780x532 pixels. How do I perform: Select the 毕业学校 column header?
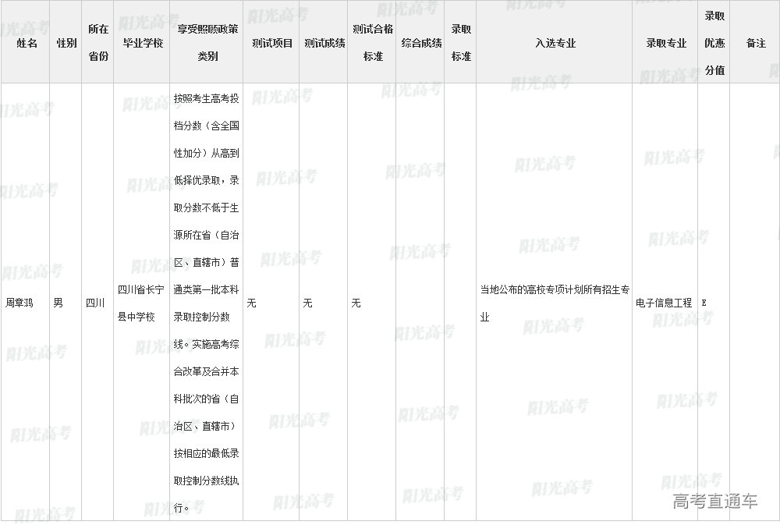143,44
